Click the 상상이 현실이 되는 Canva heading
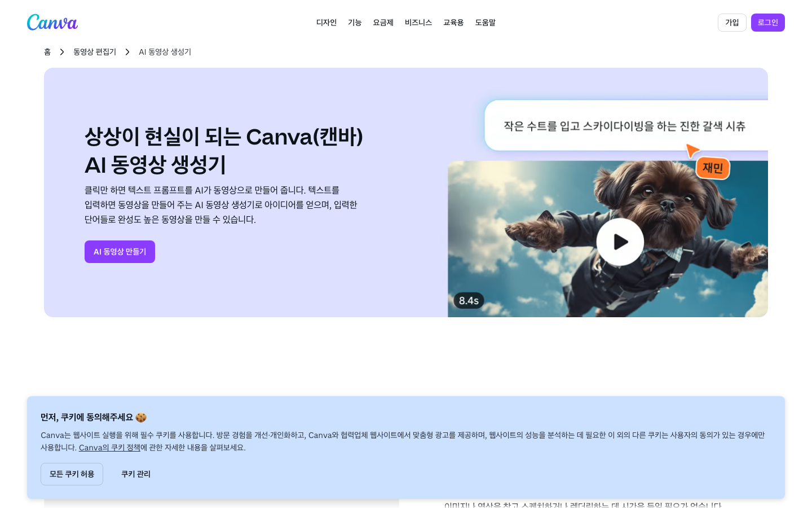 [224, 151]
